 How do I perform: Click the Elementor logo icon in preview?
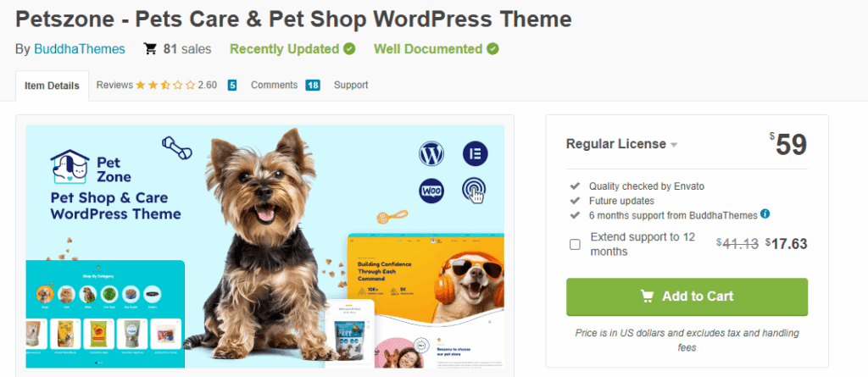475,153
